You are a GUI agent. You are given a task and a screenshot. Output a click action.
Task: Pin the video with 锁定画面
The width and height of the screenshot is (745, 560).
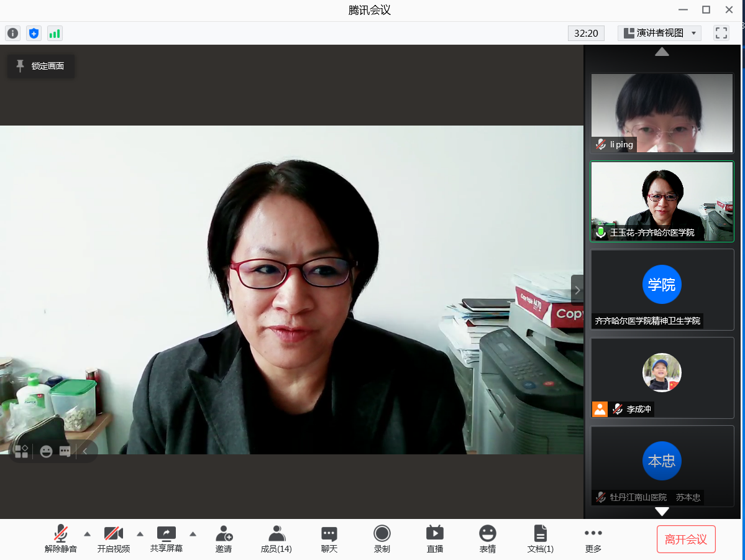coord(41,66)
